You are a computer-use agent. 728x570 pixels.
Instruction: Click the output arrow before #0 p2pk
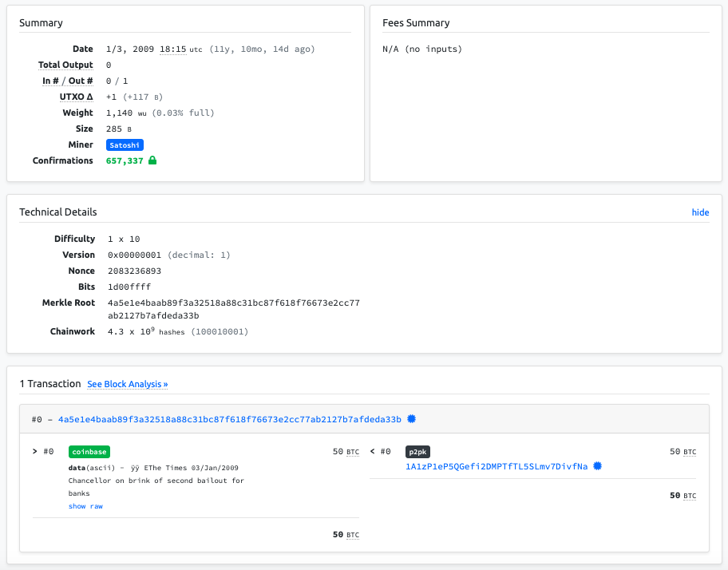pos(373,452)
